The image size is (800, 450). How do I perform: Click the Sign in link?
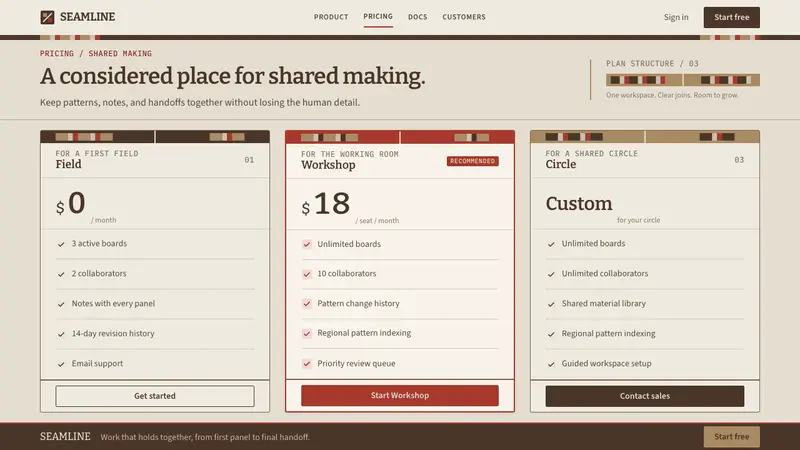(x=676, y=17)
